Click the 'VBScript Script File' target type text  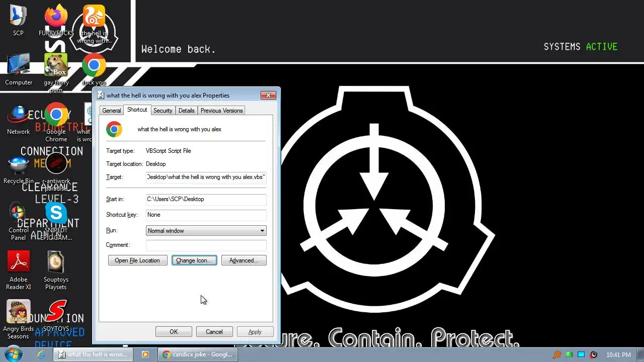[168, 151]
